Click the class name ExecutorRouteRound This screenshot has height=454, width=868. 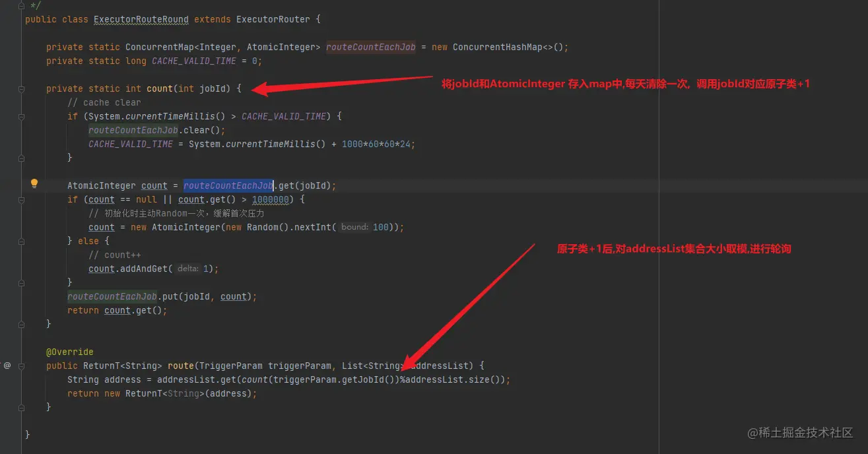pyautogui.click(x=141, y=19)
